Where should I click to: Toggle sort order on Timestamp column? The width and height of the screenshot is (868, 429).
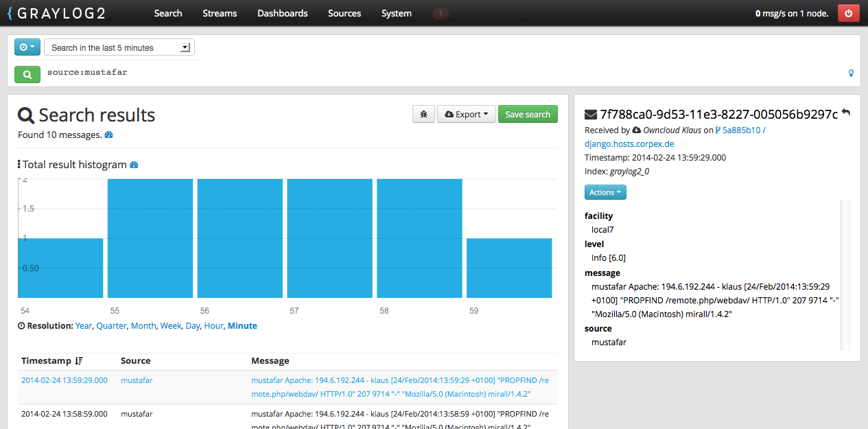pyautogui.click(x=78, y=361)
